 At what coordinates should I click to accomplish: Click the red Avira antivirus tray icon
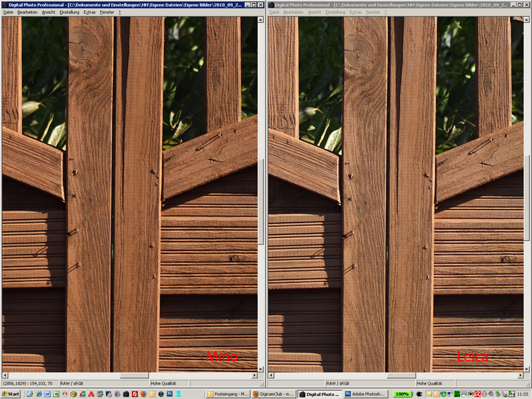478,394
